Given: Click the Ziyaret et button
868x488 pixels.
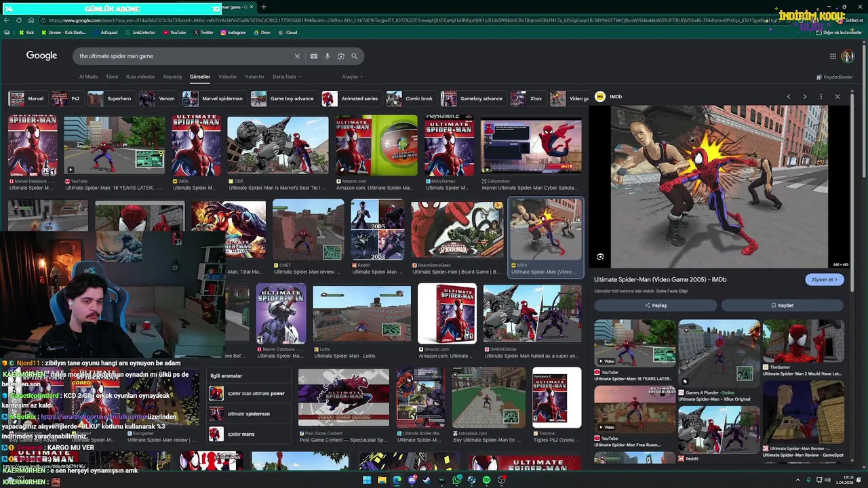Looking at the screenshot, I should (x=825, y=279).
